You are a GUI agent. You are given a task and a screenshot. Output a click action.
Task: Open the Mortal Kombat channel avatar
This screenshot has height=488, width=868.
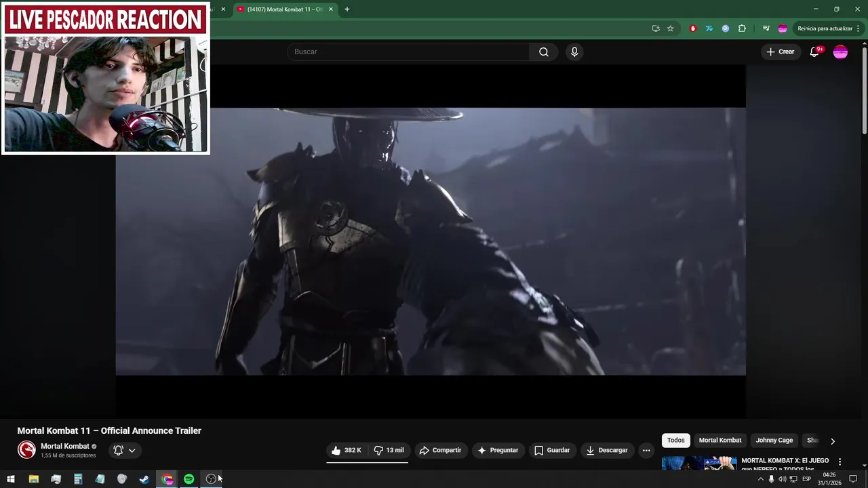[x=26, y=450]
